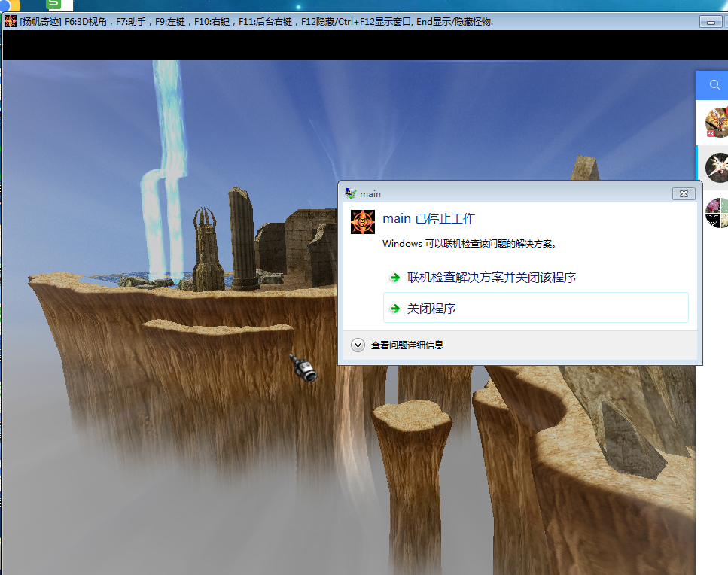Open the third collage avatar in side panel
This screenshot has height=575, width=728.
click(x=717, y=212)
